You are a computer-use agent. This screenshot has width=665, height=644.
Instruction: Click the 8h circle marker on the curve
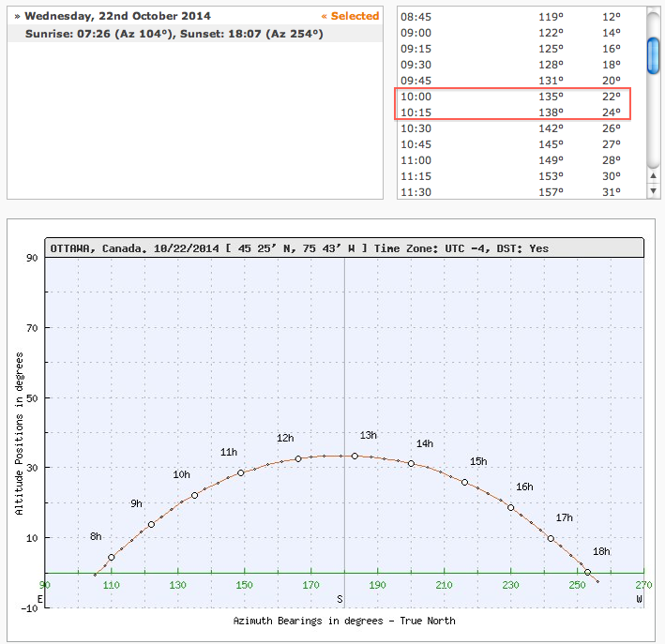112,558
